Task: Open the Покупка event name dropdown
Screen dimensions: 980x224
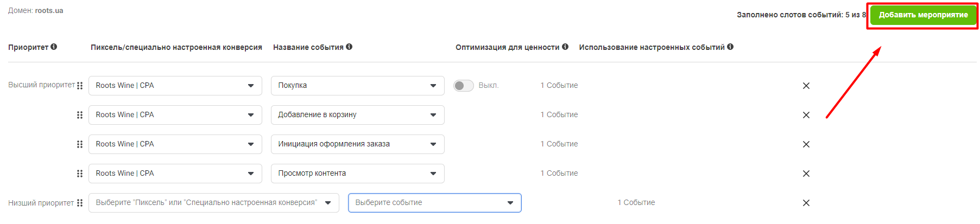Action: (x=357, y=86)
